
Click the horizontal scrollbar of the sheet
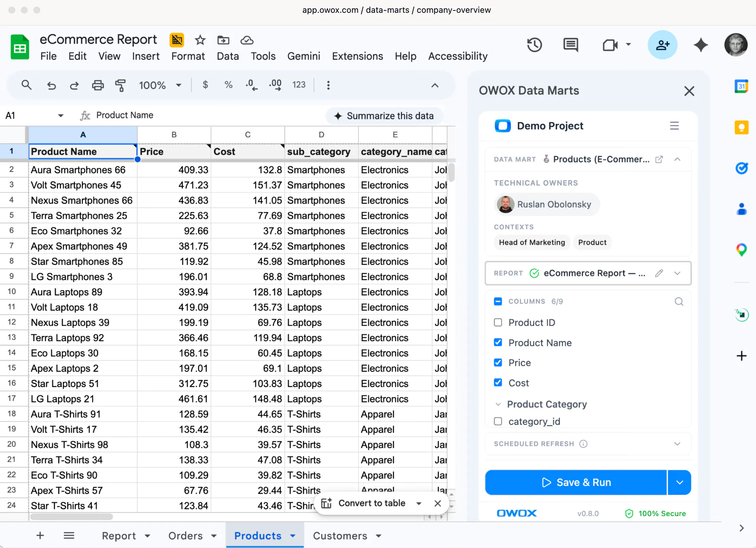[x=71, y=517]
